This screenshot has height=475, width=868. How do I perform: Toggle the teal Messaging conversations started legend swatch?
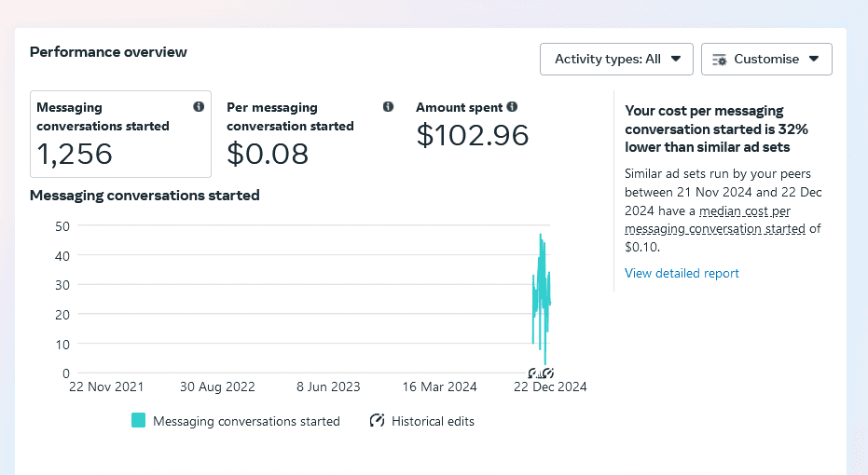(x=138, y=421)
